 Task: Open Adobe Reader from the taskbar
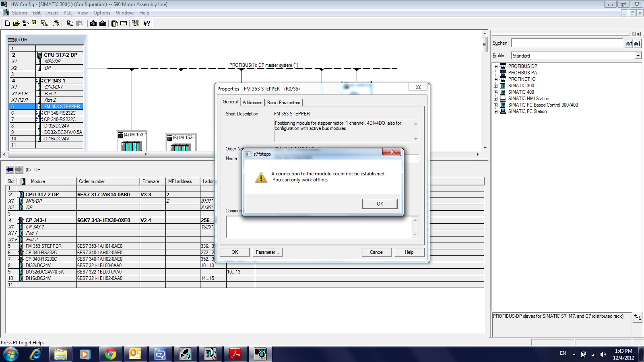point(235,354)
